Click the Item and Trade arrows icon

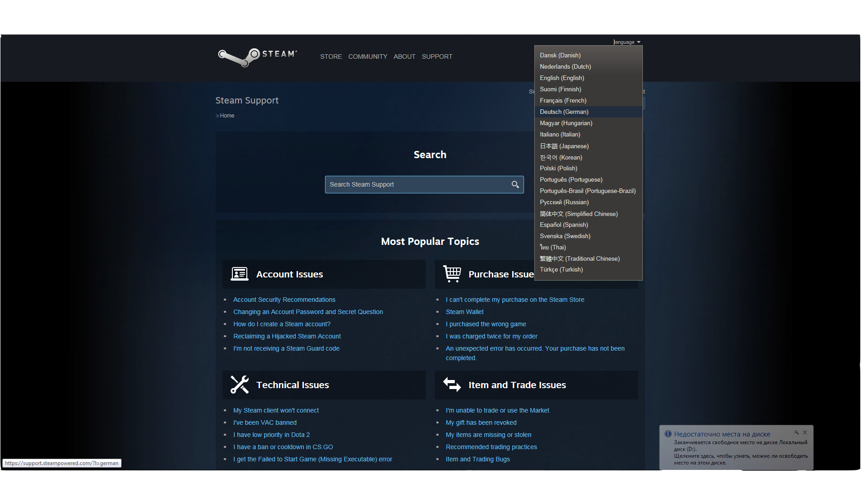coord(452,385)
